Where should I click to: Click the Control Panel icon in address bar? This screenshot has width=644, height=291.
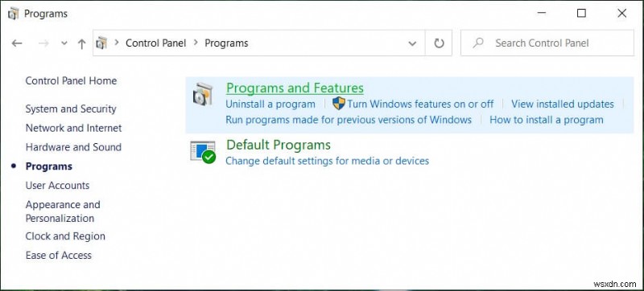coord(102,43)
